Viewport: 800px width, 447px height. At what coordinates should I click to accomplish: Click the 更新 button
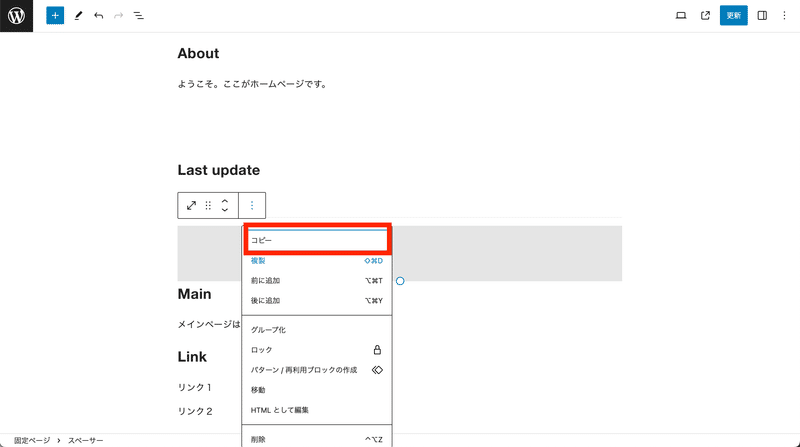pyautogui.click(x=734, y=16)
